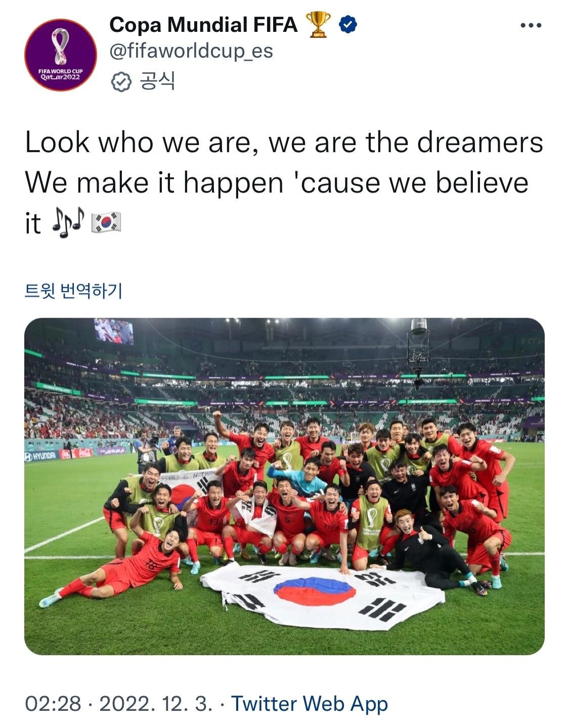This screenshot has height=728, width=569.
Task: Click the South Korea flag emoji
Action: pos(106,223)
